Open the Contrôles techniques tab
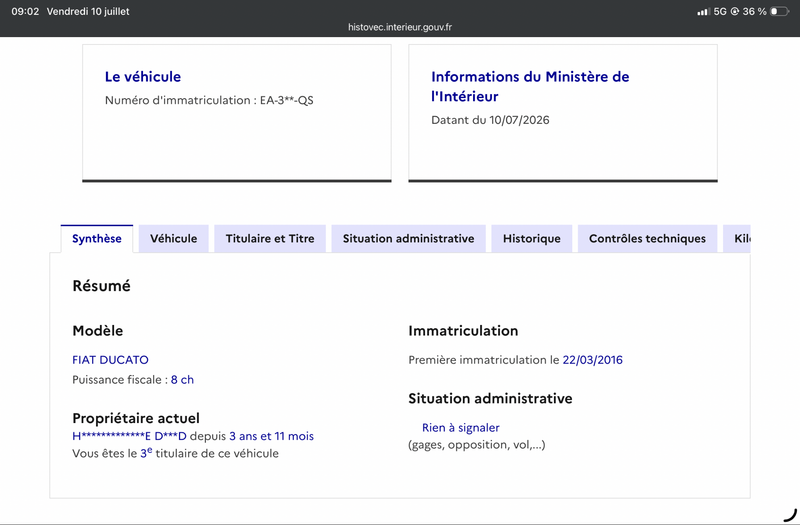800x525 pixels. [647, 239]
